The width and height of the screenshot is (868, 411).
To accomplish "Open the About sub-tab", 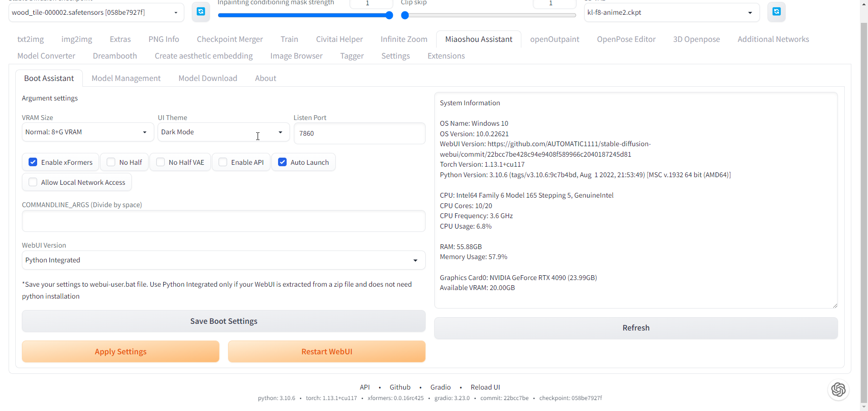I will [x=266, y=78].
